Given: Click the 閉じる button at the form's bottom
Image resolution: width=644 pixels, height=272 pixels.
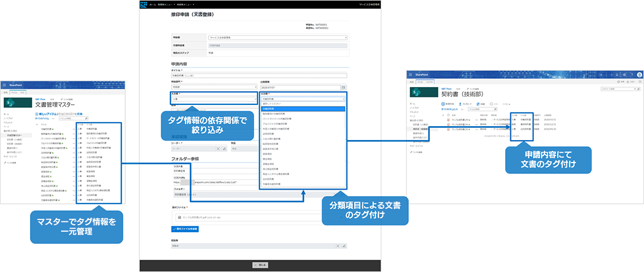Looking at the screenshot, I should coord(260,265).
